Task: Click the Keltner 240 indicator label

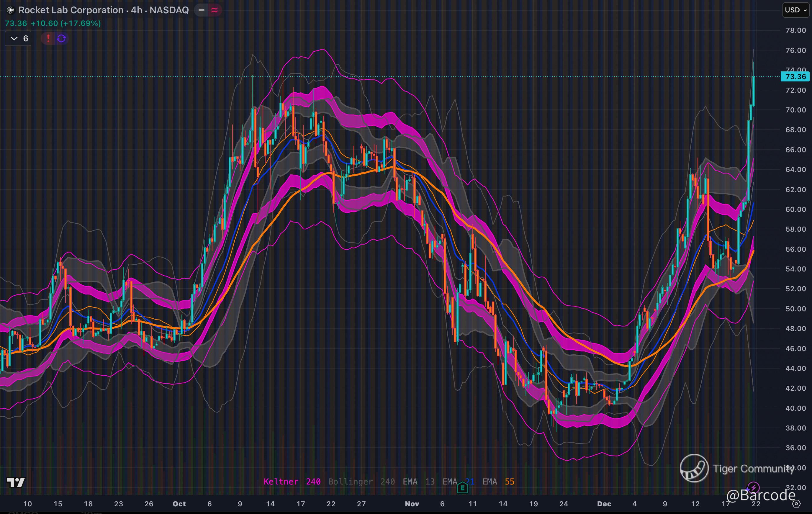Action: pyautogui.click(x=292, y=482)
